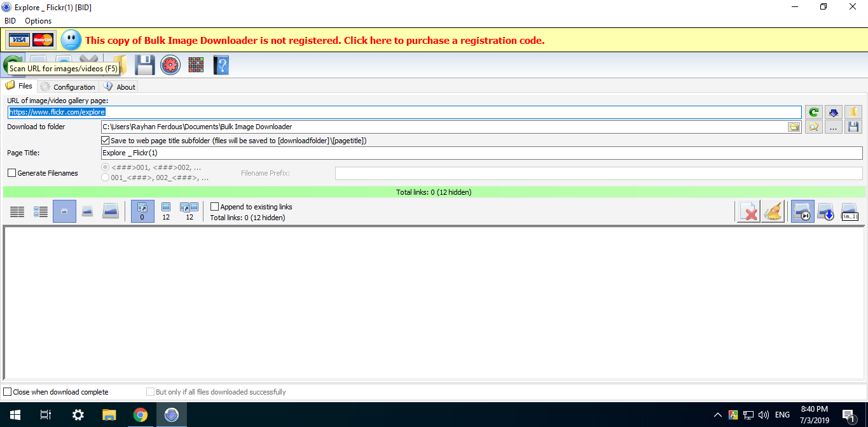Open the Options menu
This screenshot has width=868, height=427.
(x=38, y=21)
